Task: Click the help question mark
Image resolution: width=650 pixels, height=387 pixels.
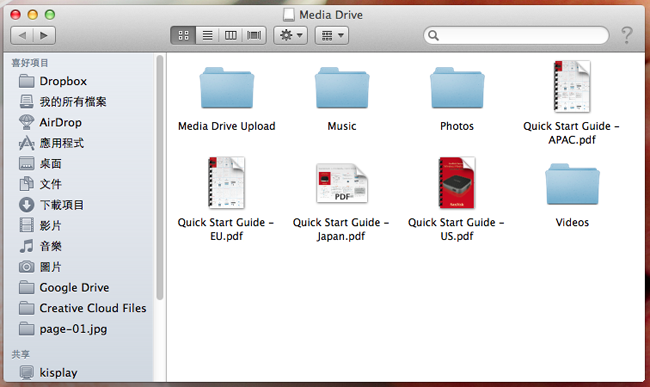Action: click(627, 35)
